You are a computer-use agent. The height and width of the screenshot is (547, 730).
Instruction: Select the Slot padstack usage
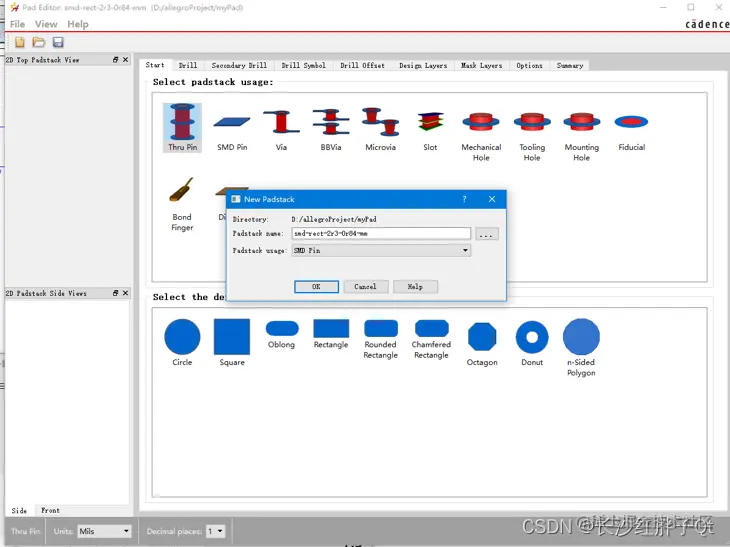pos(430,130)
